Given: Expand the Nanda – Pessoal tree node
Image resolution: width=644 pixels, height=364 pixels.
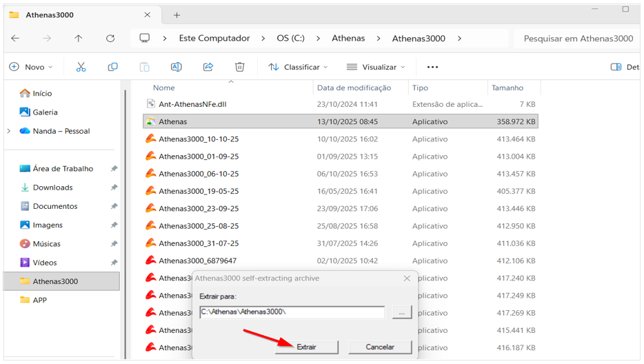Looking at the screenshot, I should click(8, 131).
